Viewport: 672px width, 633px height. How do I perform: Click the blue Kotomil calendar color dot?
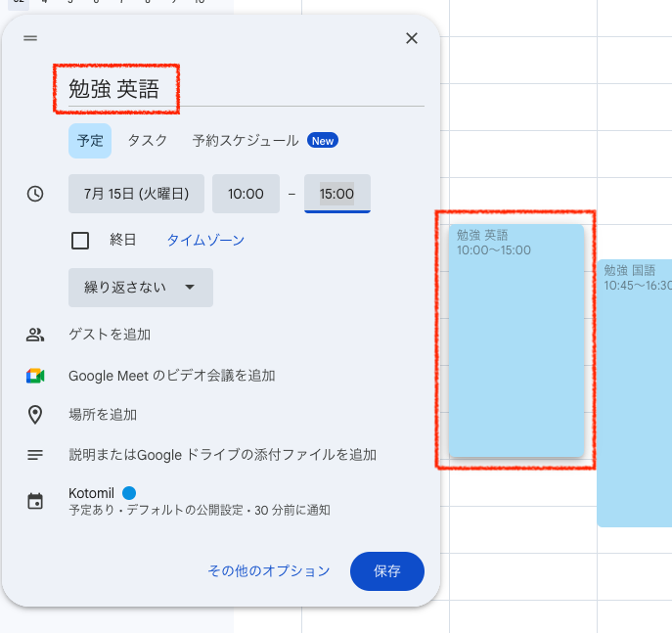pos(129,493)
